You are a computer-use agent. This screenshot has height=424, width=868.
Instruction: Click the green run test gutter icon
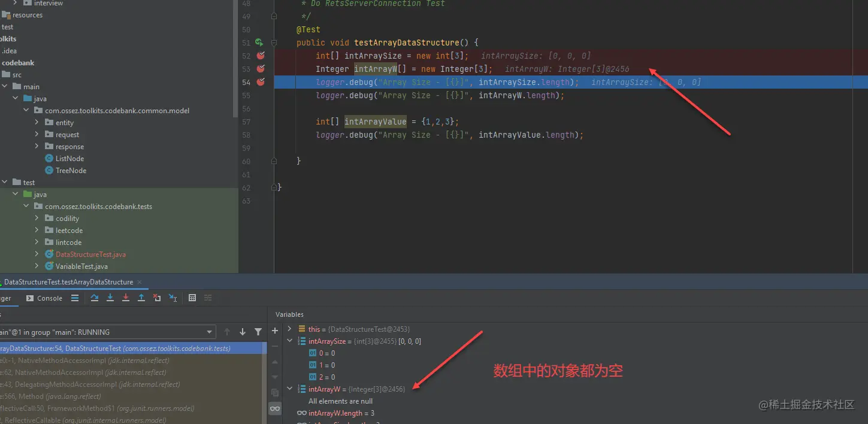(259, 43)
